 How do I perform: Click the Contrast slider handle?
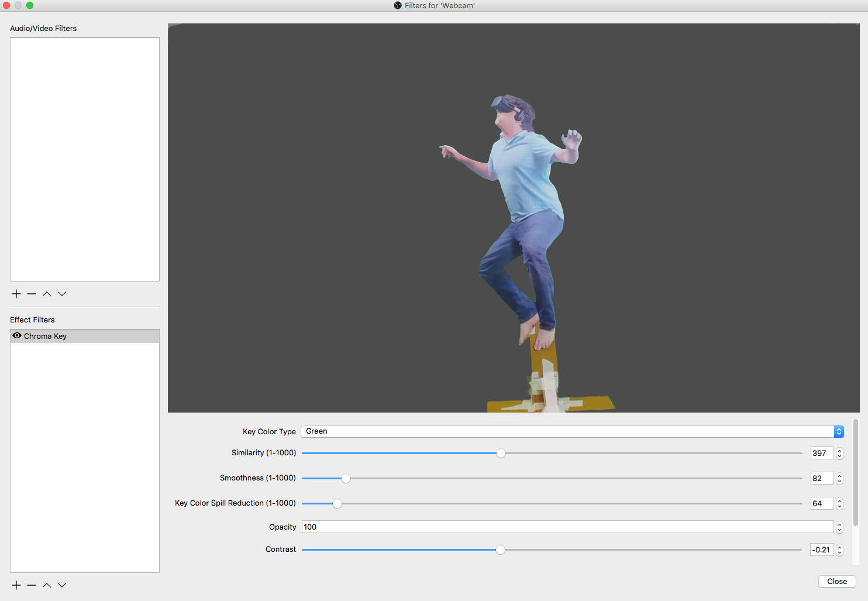pyautogui.click(x=500, y=550)
